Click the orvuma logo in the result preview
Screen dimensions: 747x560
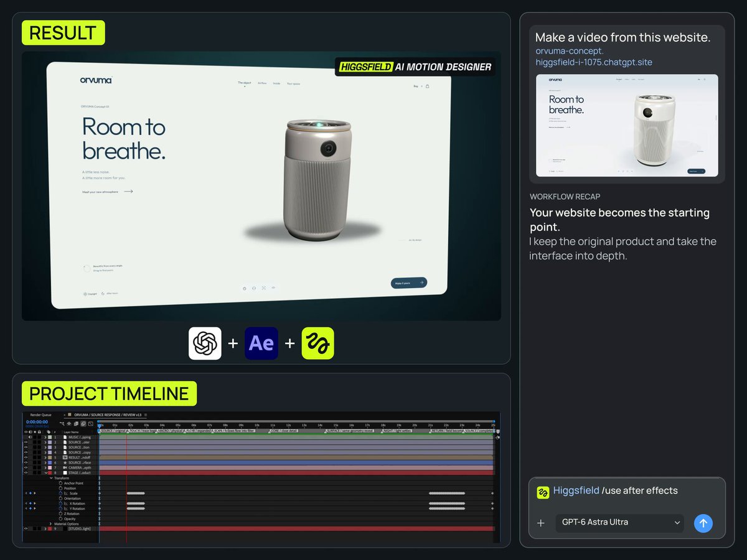coord(96,80)
